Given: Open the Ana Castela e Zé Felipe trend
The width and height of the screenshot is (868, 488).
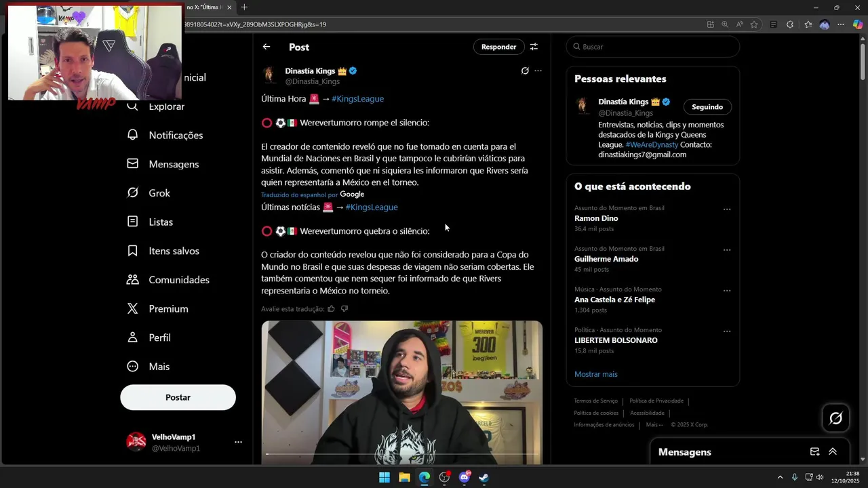Looking at the screenshot, I should coord(614,300).
